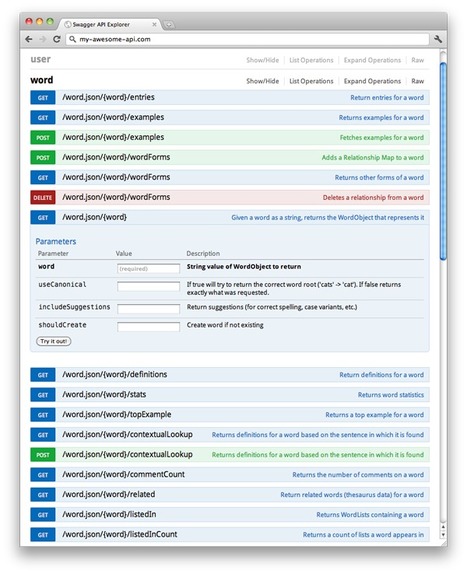Click 'Returns examples for a word' link

click(x=381, y=118)
